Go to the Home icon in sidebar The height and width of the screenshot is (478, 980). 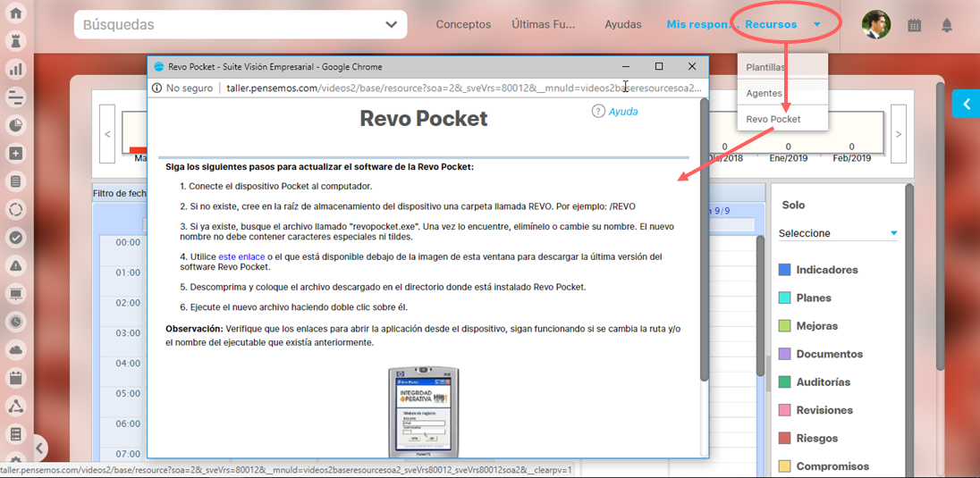[15, 13]
